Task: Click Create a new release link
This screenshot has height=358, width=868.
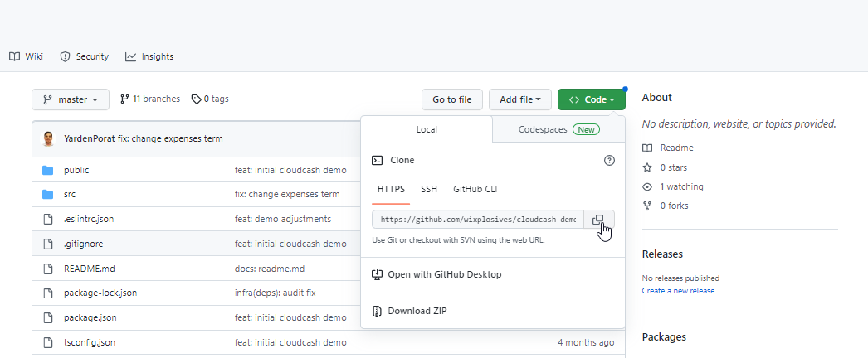Action: pyautogui.click(x=678, y=291)
